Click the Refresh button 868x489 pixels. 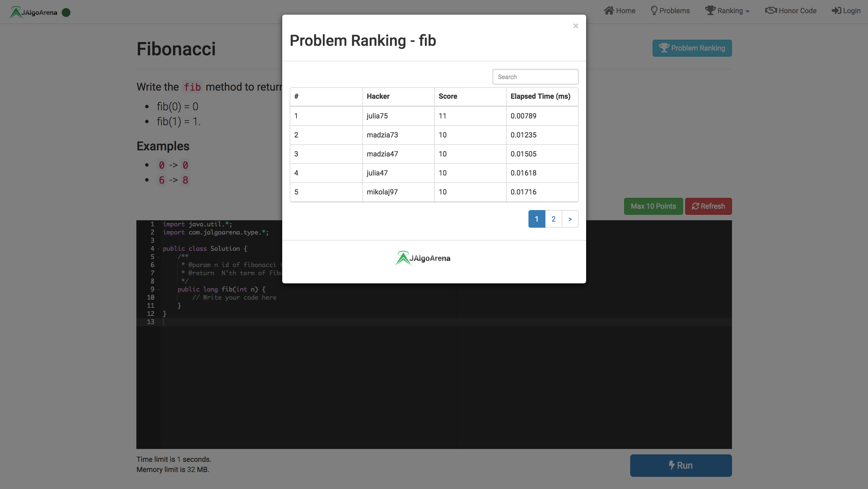(708, 206)
